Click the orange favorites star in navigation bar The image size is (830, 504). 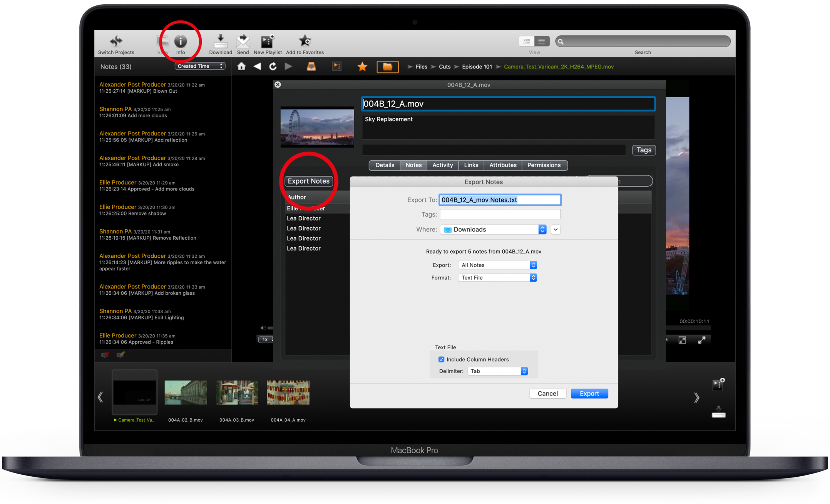pyautogui.click(x=362, y=67)
